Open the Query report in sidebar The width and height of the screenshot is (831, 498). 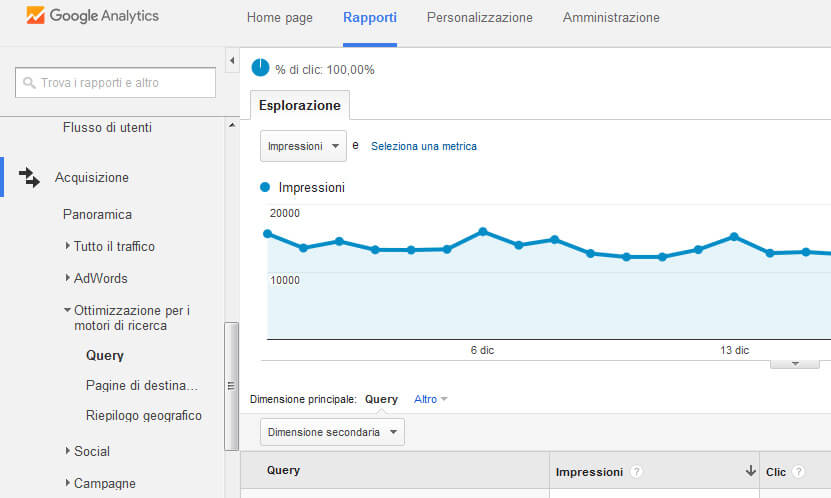click(x=105, y=355)
